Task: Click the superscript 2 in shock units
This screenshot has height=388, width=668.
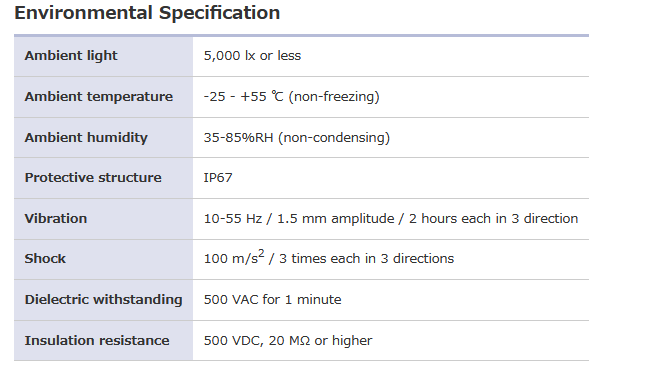Action: coord(261,253)
